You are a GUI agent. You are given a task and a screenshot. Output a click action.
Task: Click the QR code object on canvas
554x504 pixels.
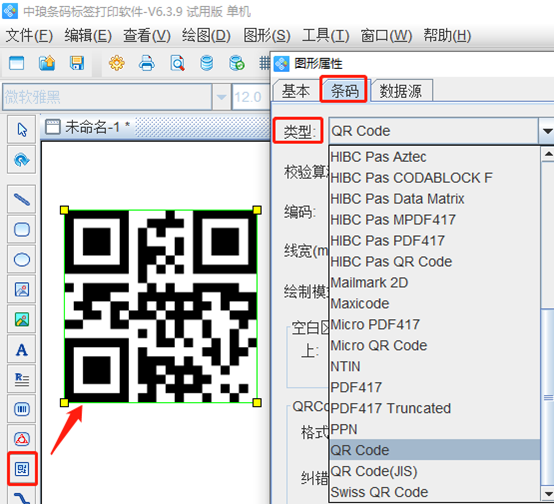coord(160,306)
